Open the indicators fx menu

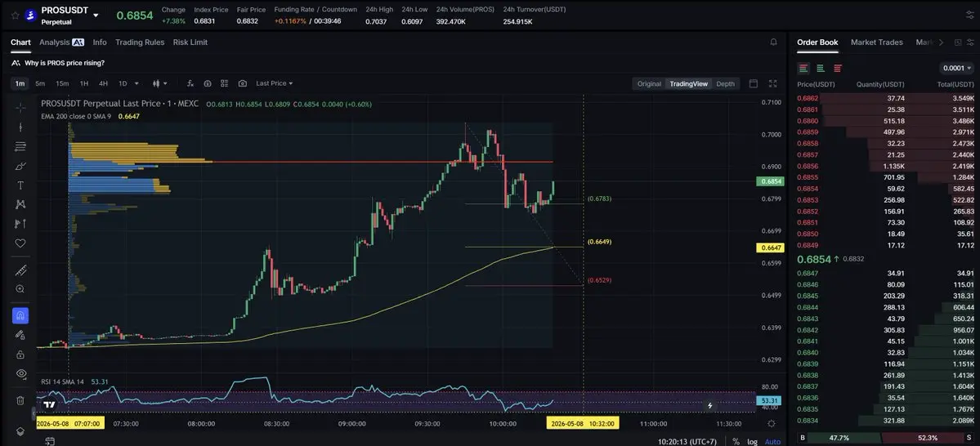[190, 83]
